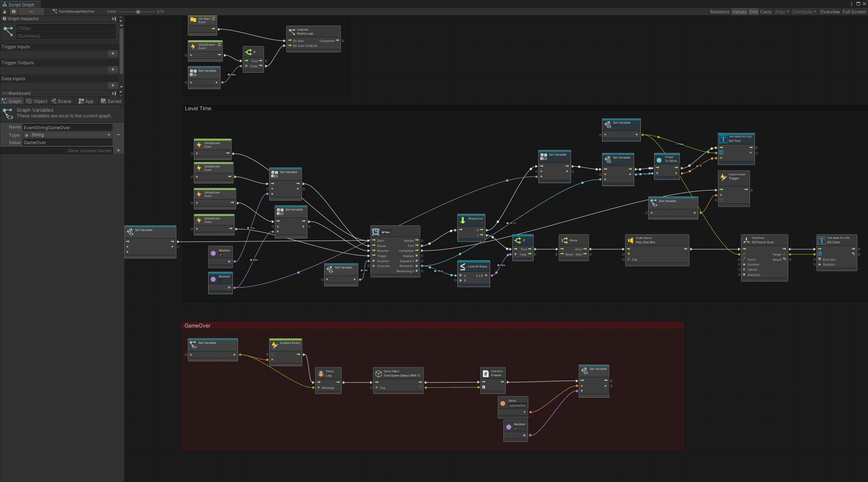Screen dimensions: 868x482
Task: Click the Transform DO Punch Scale icon
Action: tap(746, 240)
